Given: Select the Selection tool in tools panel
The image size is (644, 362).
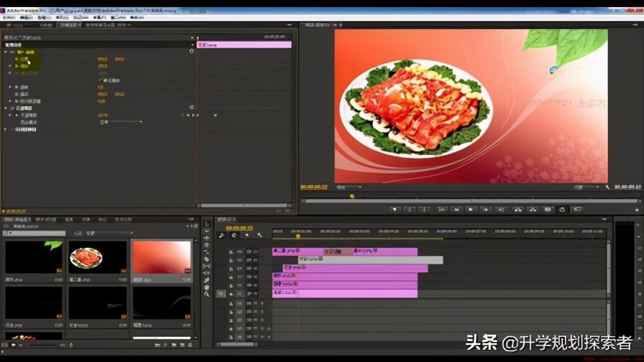Looking at the screenshot, I should (207, 224).
